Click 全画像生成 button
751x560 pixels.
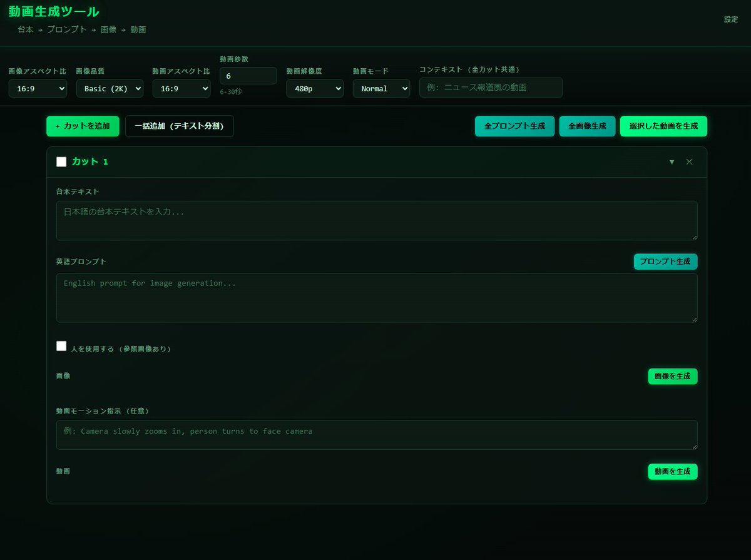click(587, 126)
